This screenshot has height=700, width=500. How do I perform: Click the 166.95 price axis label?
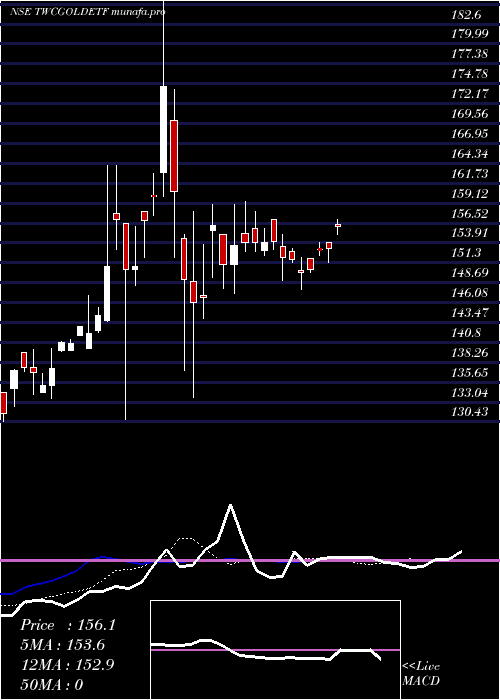[469, 133]
